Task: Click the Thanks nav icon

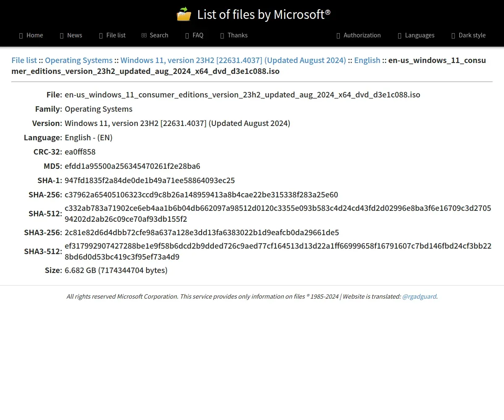Action: [222, 36]
